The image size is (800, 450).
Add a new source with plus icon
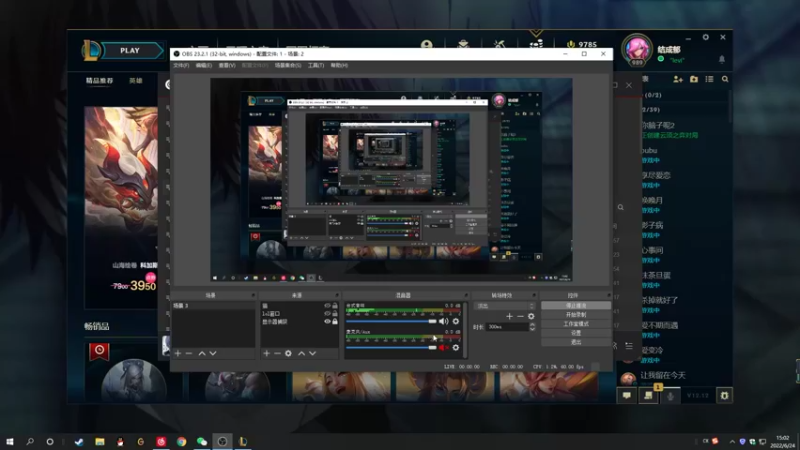coord(266,353)
